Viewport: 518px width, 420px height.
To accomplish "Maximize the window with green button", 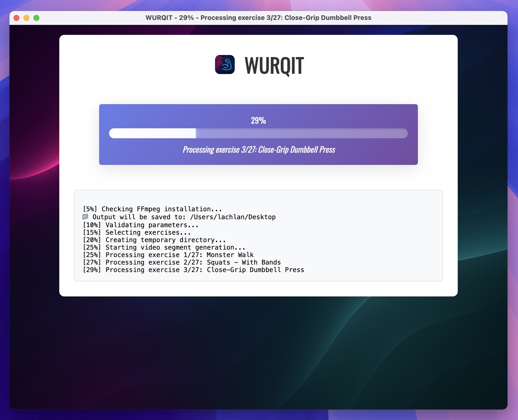I will (x=36, y=18).
